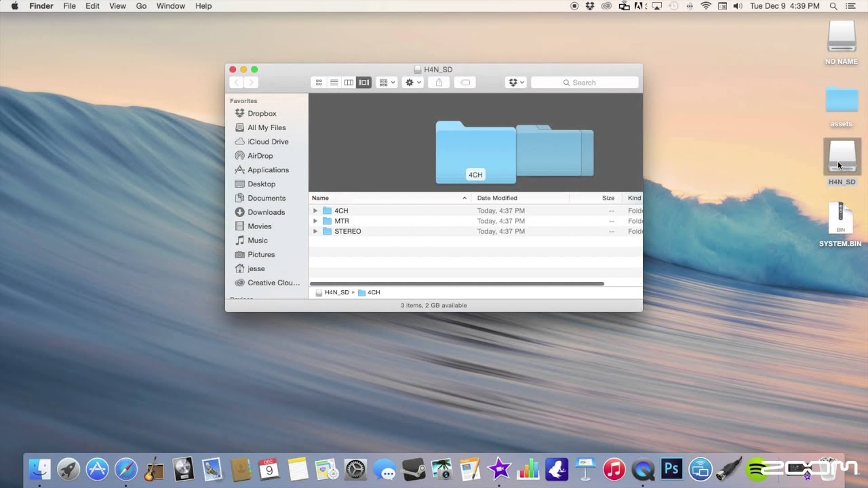Open All My Files in sidebar

pyautogui.click(x=267, y=127)
